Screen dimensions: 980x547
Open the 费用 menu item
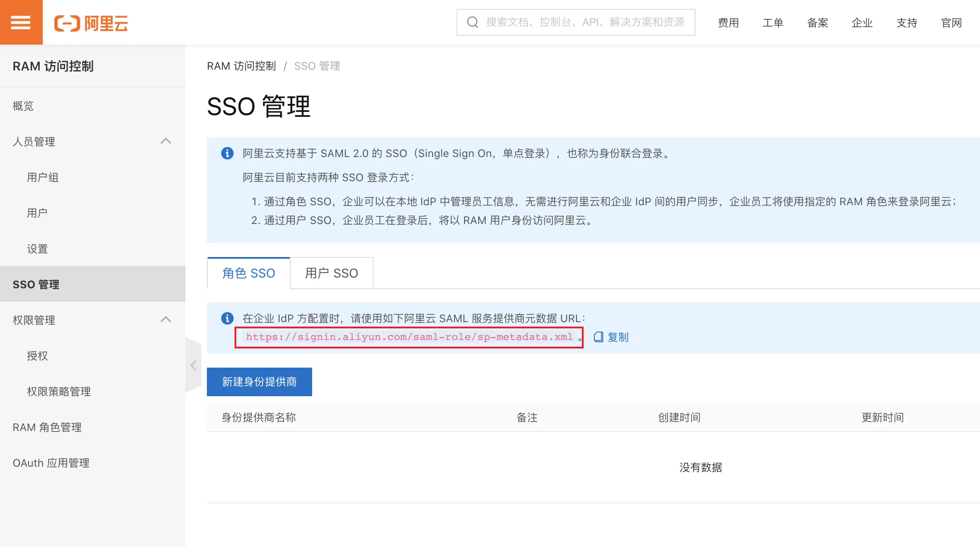pos(729,23)
